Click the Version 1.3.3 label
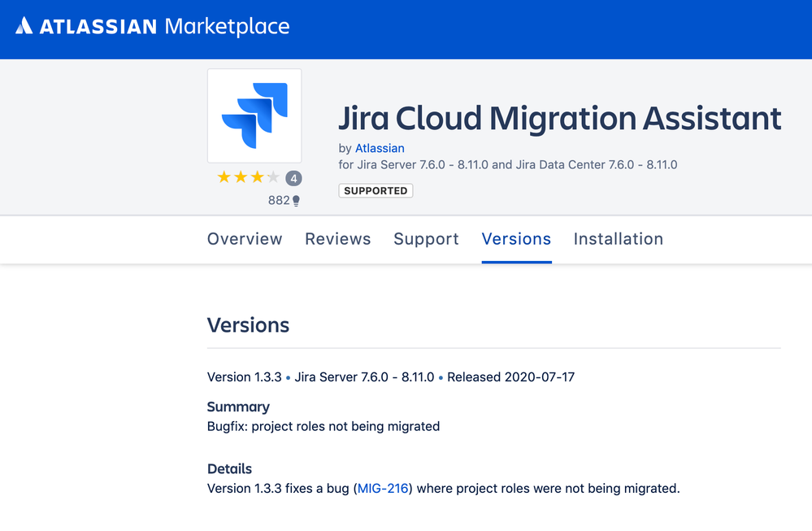812x531 pixels. coord(244,377)
